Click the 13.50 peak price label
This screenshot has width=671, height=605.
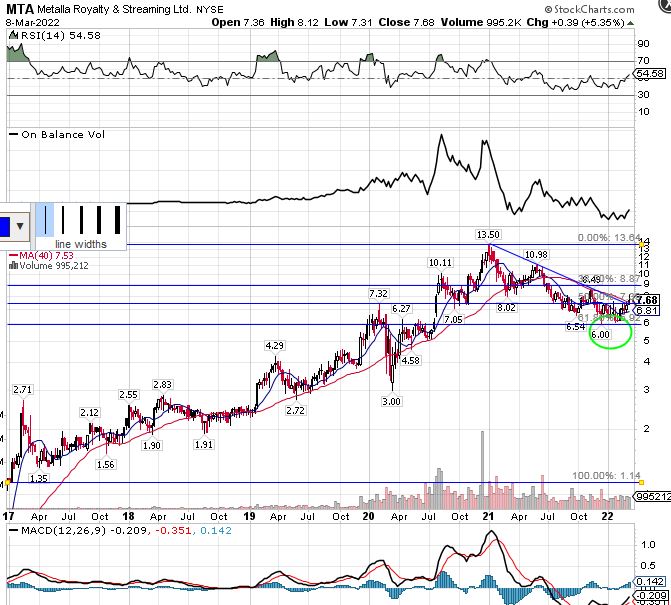pyautogui.click(x=488, y=234)
